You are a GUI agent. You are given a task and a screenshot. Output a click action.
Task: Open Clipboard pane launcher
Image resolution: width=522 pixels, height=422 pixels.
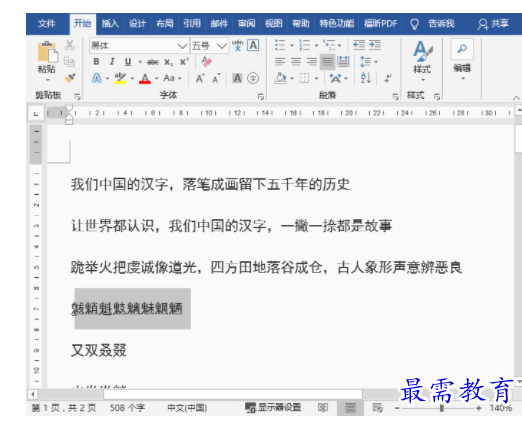tap(77, 97)
